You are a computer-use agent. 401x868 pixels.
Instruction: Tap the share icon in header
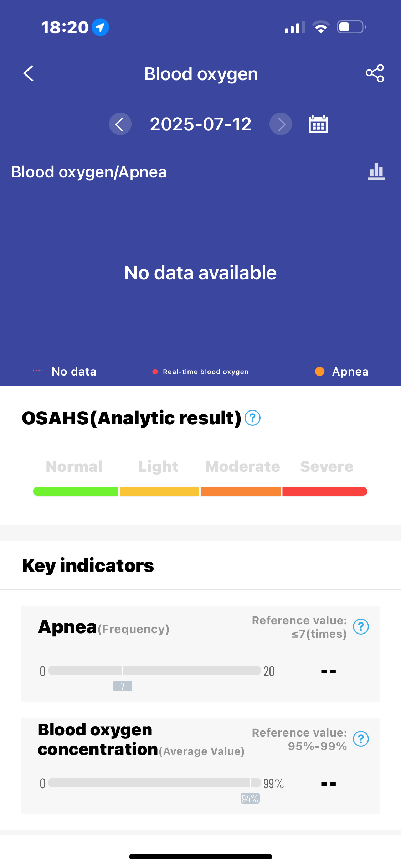[375, 73]
